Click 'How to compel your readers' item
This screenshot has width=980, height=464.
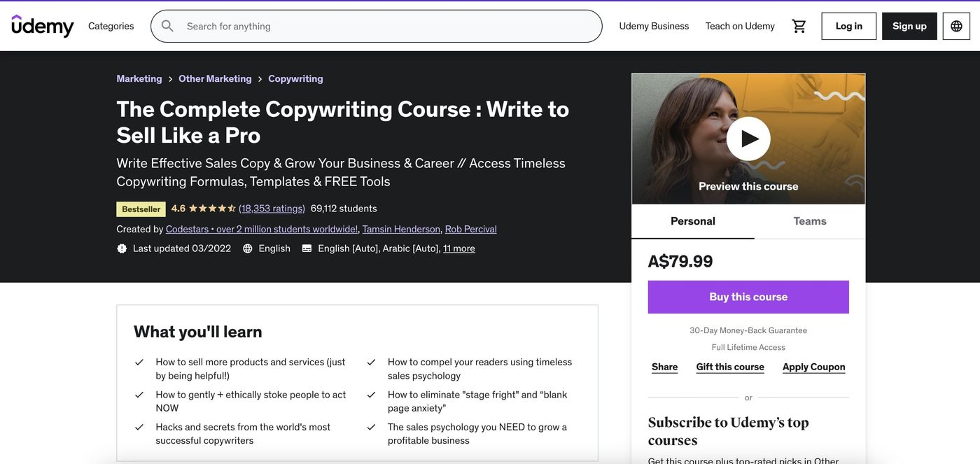(480, 369)
